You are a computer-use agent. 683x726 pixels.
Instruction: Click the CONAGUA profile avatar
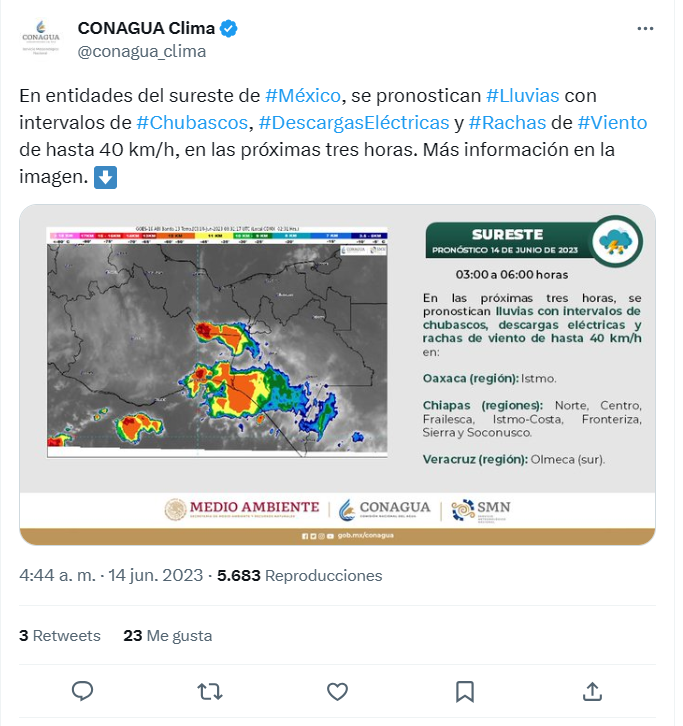tap(40, 39)
